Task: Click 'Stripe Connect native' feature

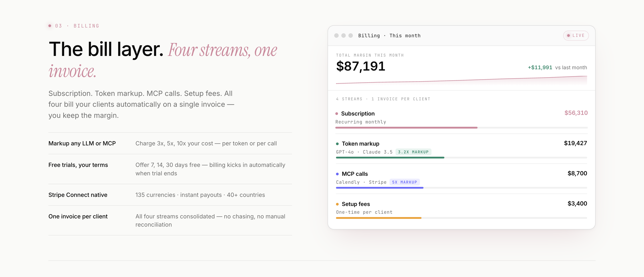Action: 78,195
